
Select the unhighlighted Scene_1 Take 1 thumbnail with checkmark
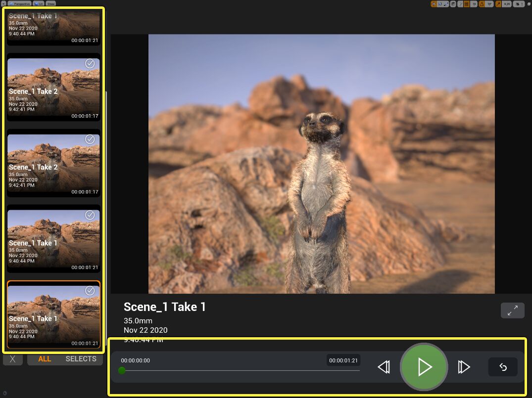point(53,239)
